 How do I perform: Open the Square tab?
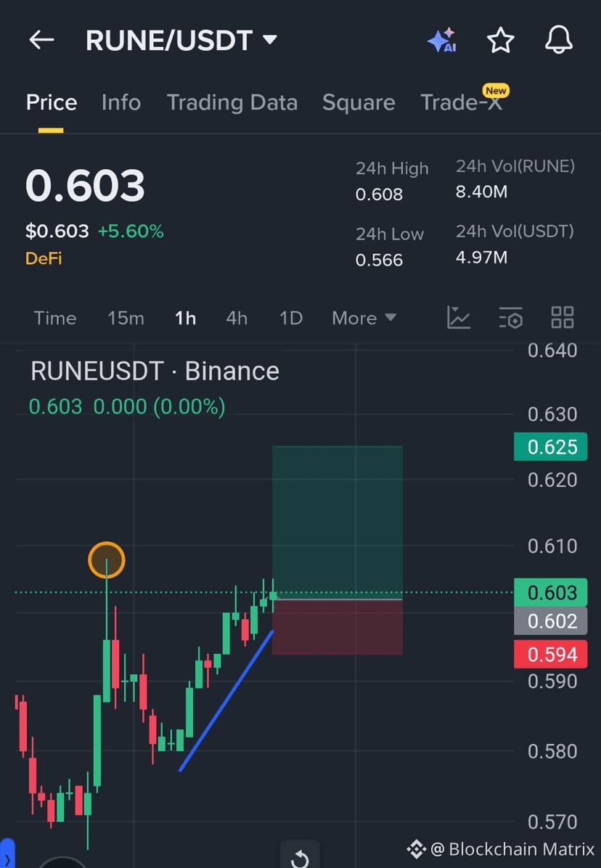point(359,102)
